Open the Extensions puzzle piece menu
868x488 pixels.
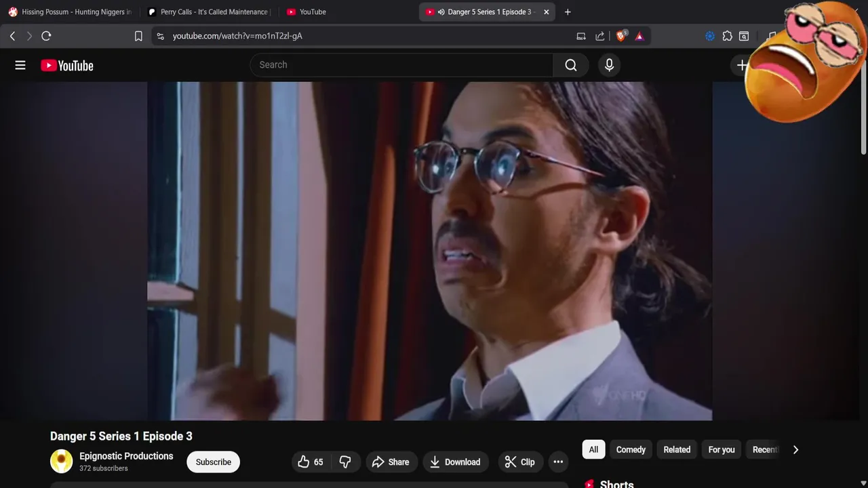(727, 36)
